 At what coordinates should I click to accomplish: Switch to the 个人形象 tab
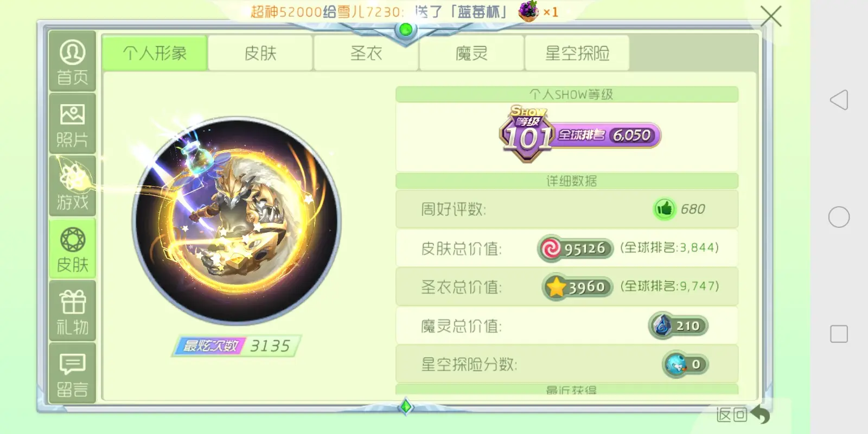pos(155,53)
